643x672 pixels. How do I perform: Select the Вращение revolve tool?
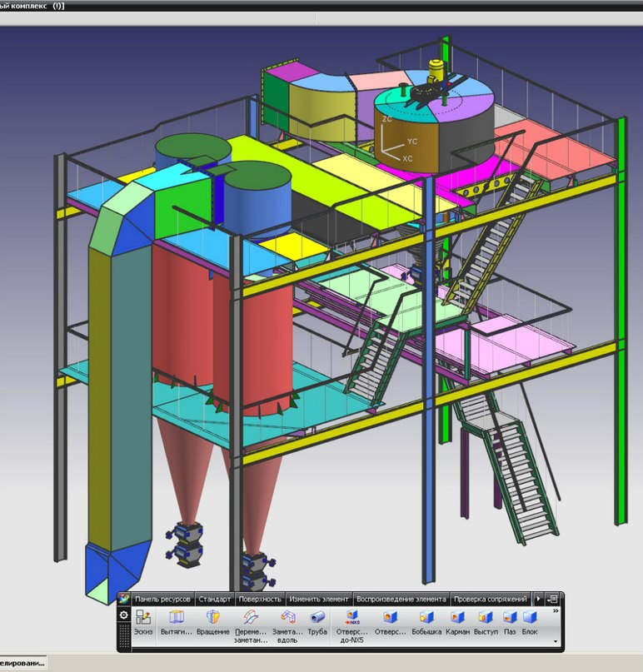213,622
